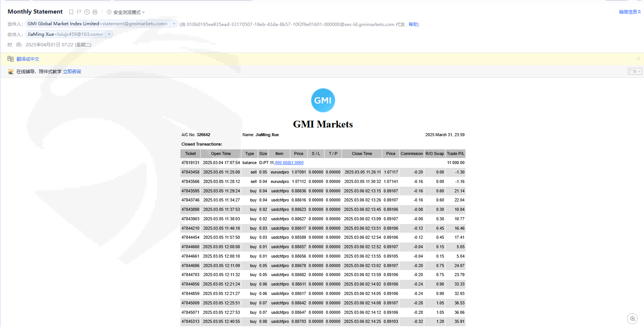644x327 pixels.
Task: Bookmark the Monthly Statement email
Action: (x=71, y=12)
